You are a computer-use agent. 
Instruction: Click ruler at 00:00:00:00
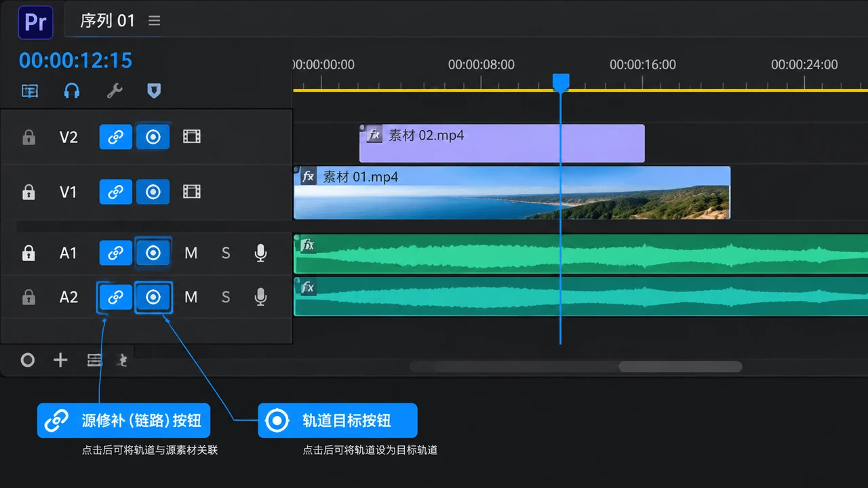[324, 65]
